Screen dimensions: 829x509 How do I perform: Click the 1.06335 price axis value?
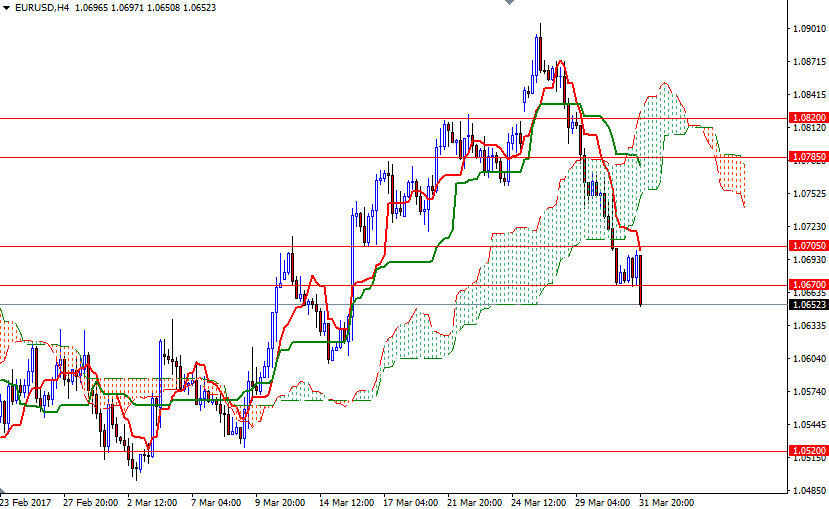pyautogui.click(x=809, y=326)
